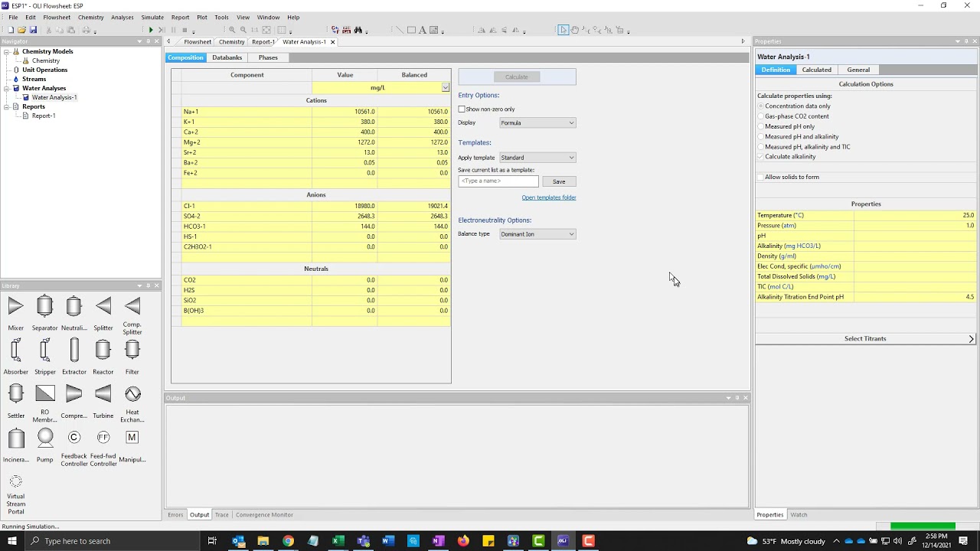
Task: Switch to the Phases tab
Action: point(268,58)
